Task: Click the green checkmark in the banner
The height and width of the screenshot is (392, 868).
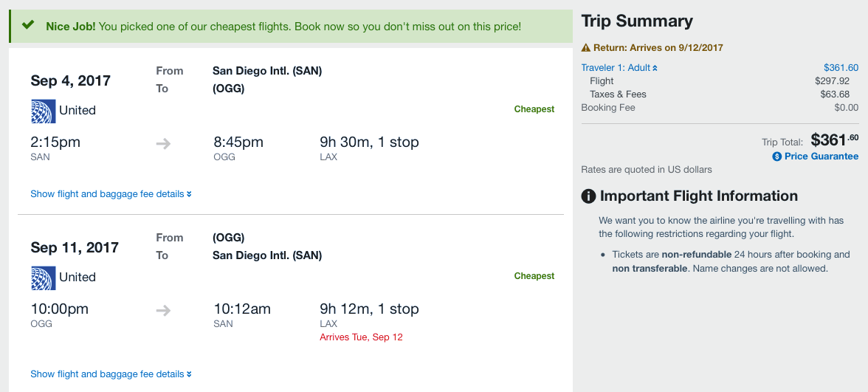Action: [x=28, y=25]
